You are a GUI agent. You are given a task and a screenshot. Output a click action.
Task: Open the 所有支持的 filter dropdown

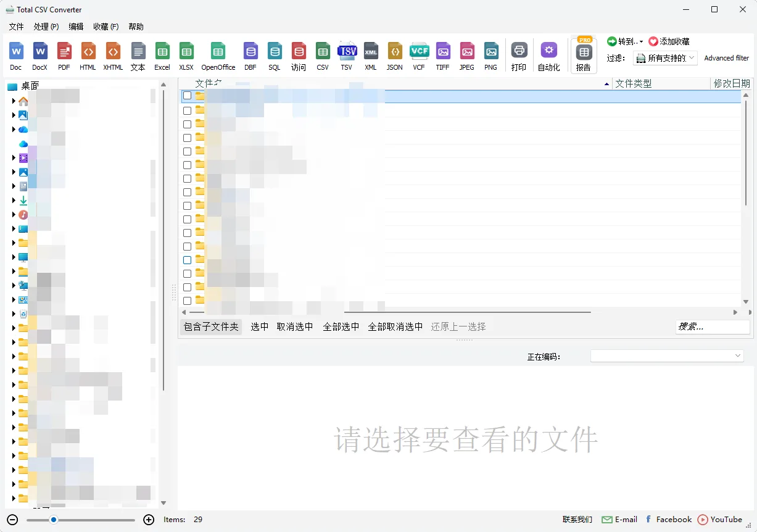(x=665, y=58)
